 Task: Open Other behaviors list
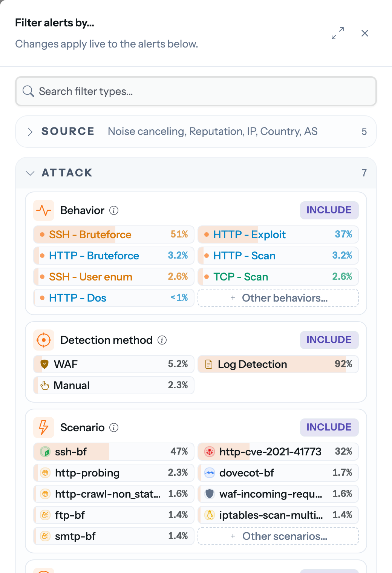pyautogui.click(x=278, y=298)
